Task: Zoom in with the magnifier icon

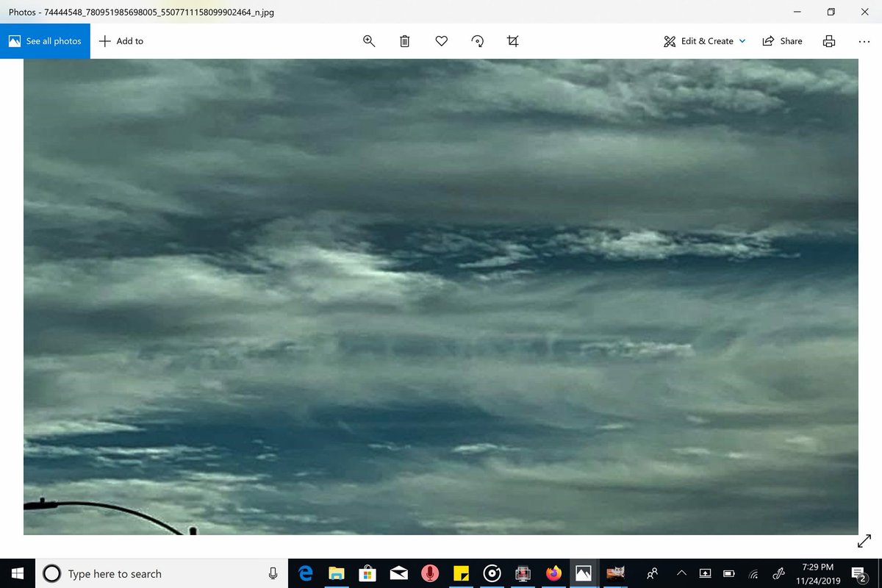Action: point(369,41)
